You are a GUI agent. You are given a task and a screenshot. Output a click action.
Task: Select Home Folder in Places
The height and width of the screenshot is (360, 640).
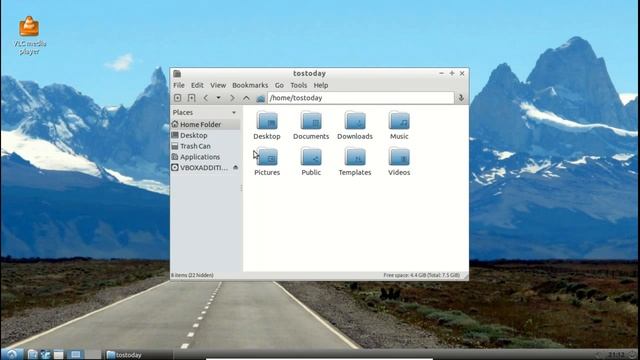[x=205, y=124]
